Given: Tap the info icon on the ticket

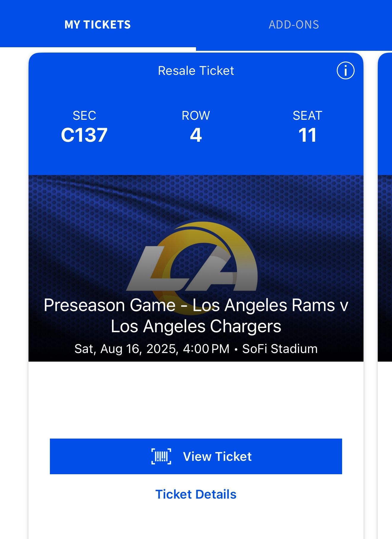Looking at the screenshot, I should click(345, 71).
